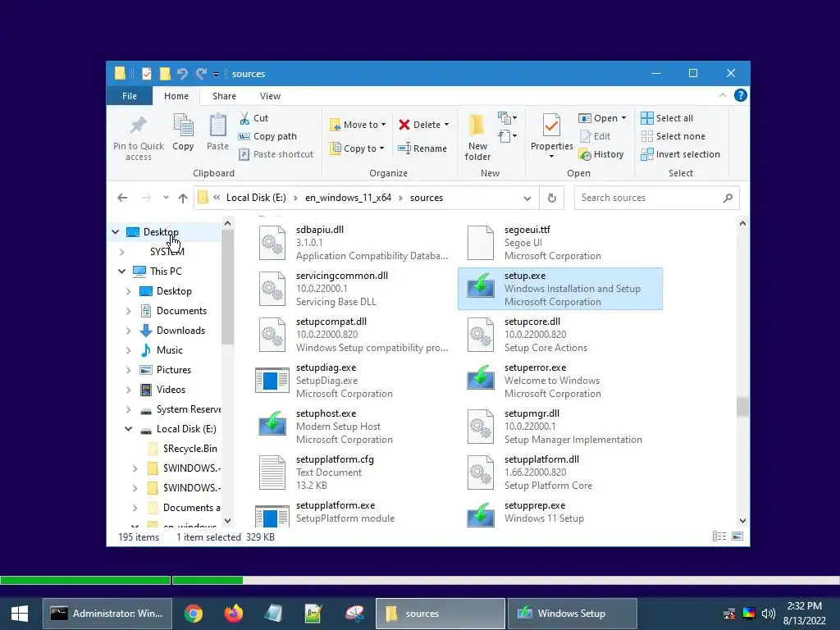This screenshot has width=840, height=630.
Task: Open the Copy to dropdown
Action: coord(357,148)
